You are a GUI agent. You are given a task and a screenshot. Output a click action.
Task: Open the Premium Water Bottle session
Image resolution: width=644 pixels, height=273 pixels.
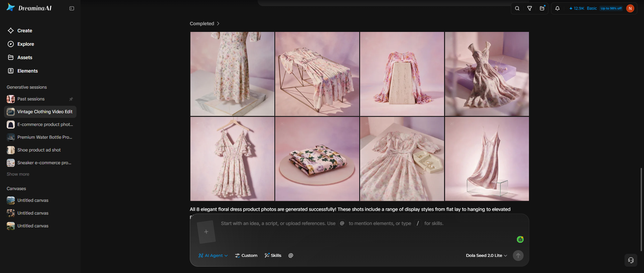click(x=40, y=137)
